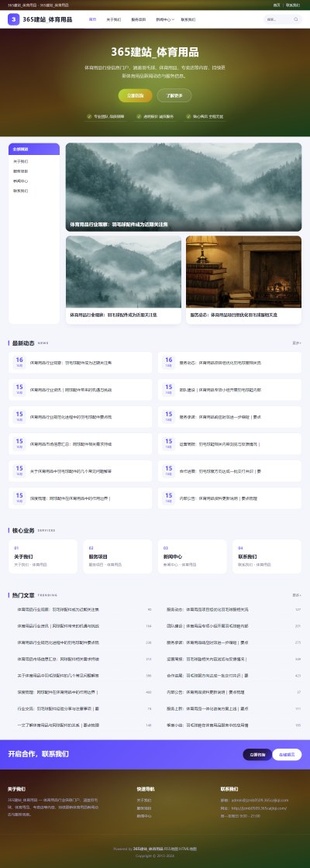The image size is (310, 868).
Task: Open the small misty mountain article card image
Action: 123,272
